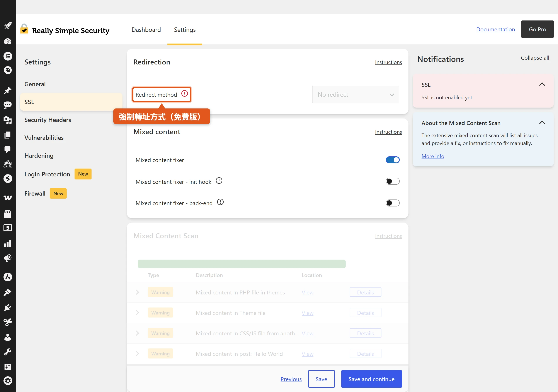This screenshot has width=558, height=392.
Task: Open Plugins via the plug icon
Action: point(8,308)
